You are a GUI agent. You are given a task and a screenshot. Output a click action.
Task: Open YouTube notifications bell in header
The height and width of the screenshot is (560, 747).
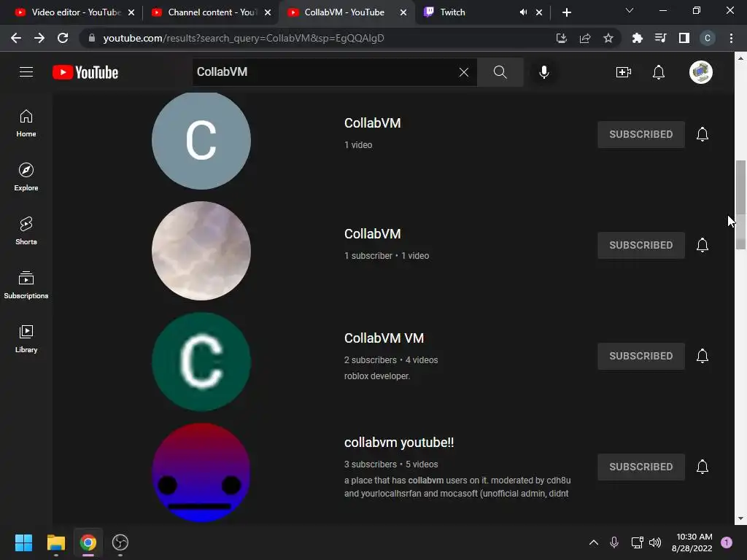click(x=659, y=72)
